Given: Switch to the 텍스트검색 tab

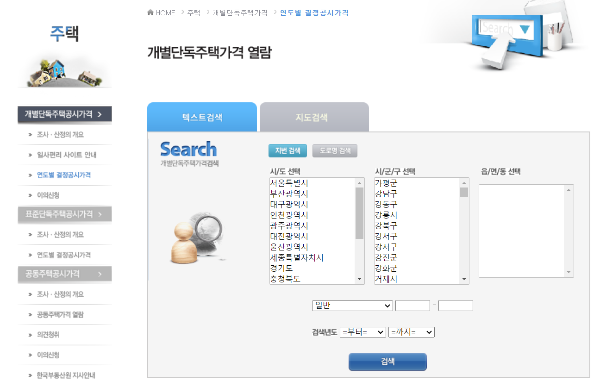Looking at the screenshot, I should tap(202, 117).
